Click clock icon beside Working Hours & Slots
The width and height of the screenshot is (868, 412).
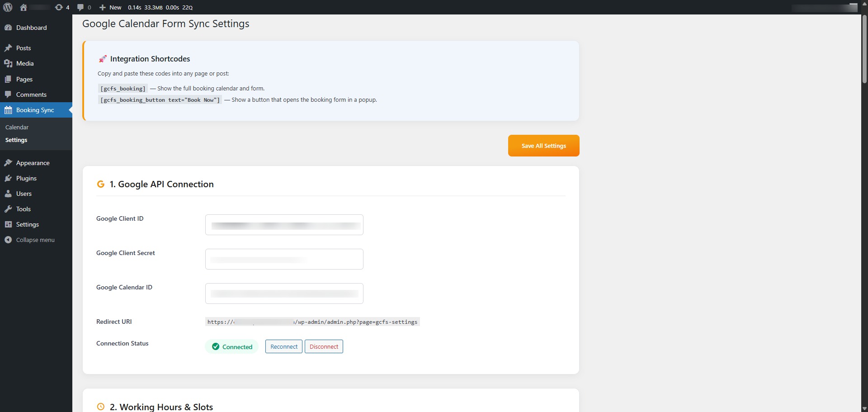click(x=101, y=407)
